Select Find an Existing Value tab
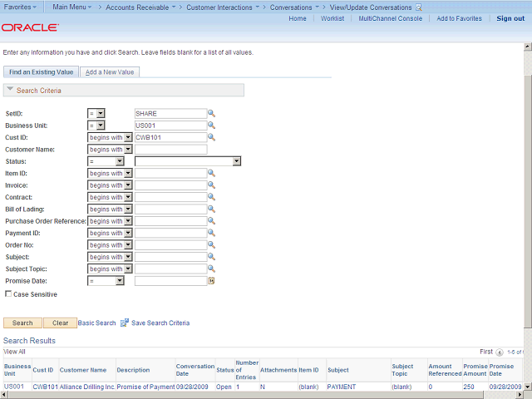Screen dimensions: 532x399 [41, 72]
